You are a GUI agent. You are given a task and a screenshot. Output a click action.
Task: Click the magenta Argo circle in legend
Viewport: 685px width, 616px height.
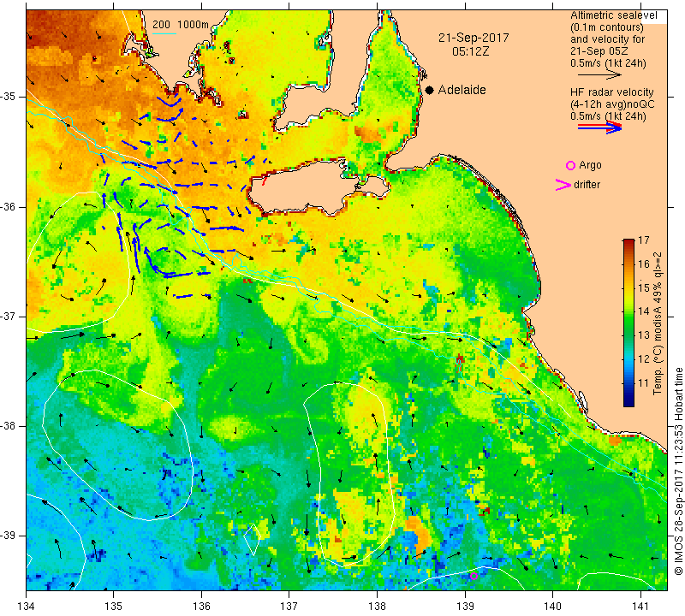(x=570, y=165)
